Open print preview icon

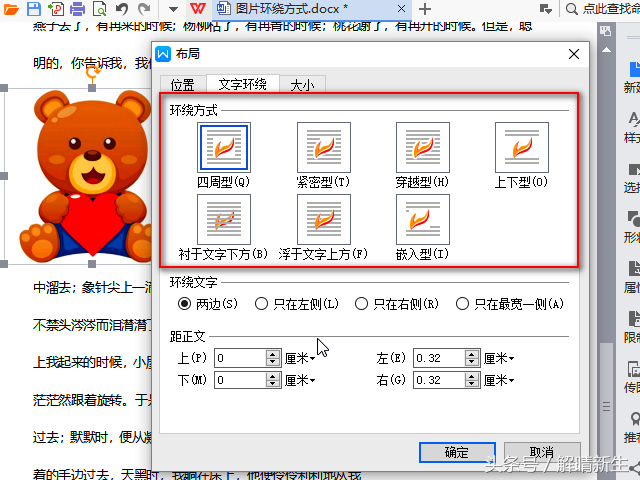[x=99, y=8]
